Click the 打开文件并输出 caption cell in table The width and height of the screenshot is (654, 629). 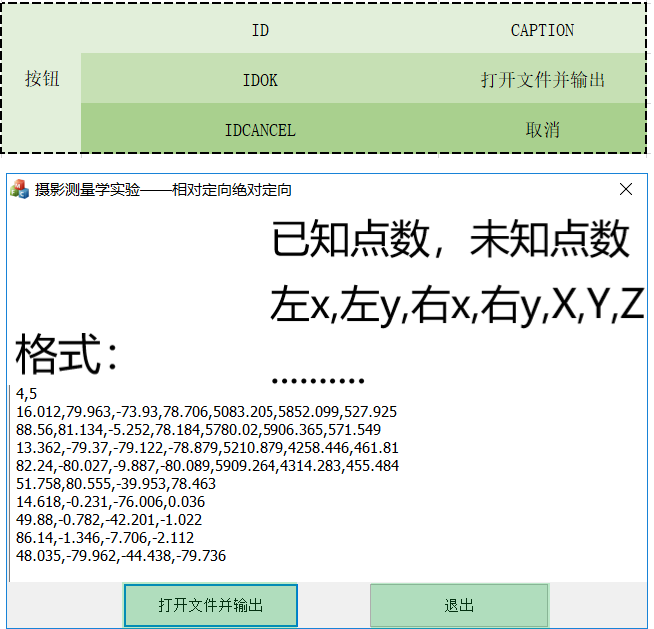[542, 79]
